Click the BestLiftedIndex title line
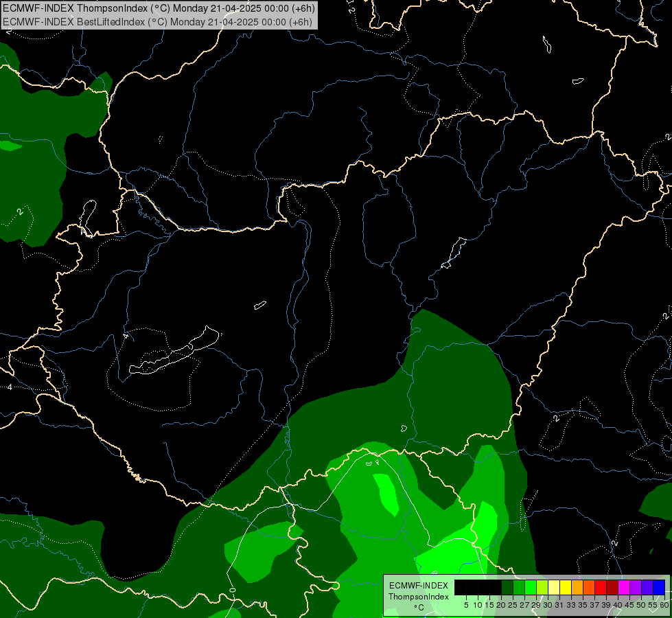Viewport: 672px width, 618px height. tap(157, 22)
